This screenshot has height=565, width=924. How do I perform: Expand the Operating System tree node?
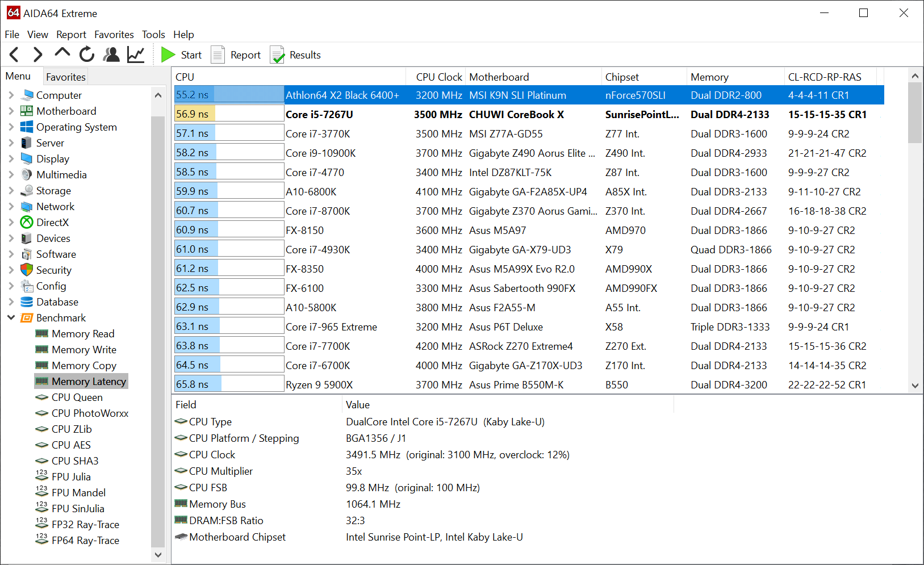[11, 127]
